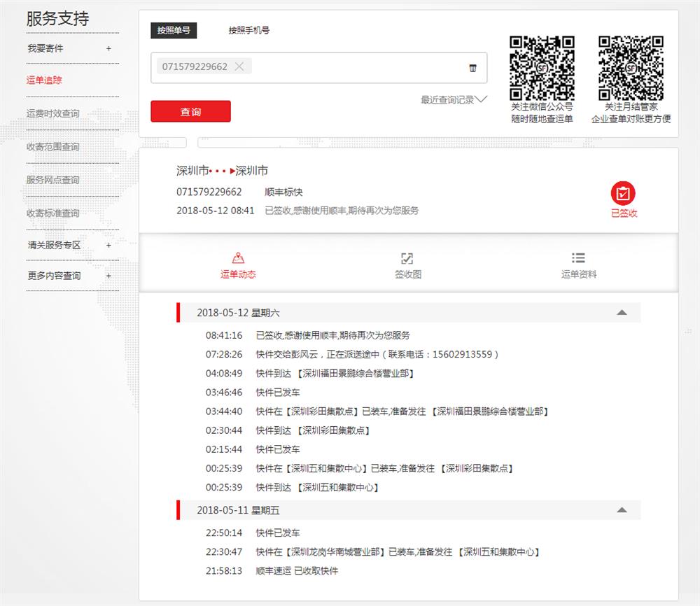
Task: Click the 21:58:13 已收取快件 entry
Action: click(272, 571)
